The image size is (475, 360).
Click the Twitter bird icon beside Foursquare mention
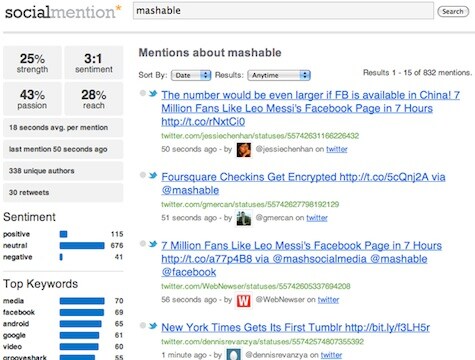pyautogui.click(x=153, y=175)
